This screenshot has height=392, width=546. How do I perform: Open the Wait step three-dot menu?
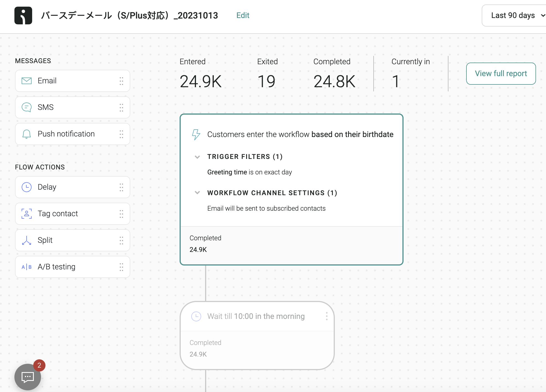(327, 316)
